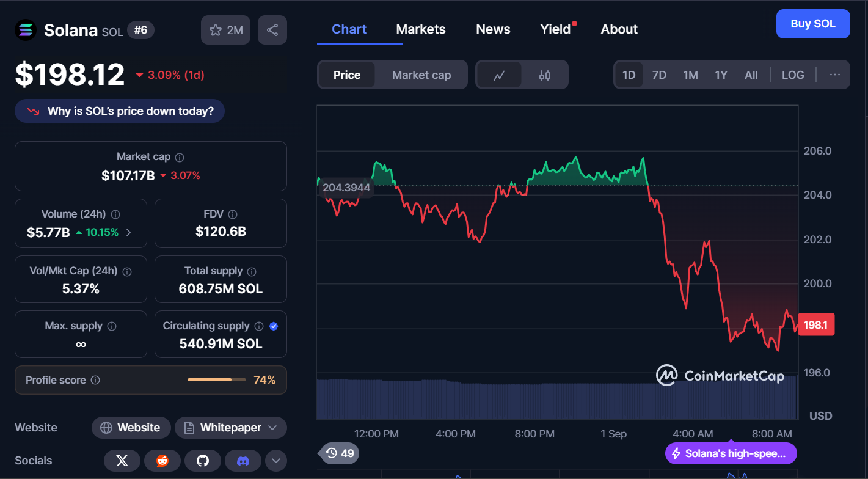Image resolution: width=868 pixels, height=479 pixels.
Task: Select the line chart icon
Action: click(x=499, y=75)
